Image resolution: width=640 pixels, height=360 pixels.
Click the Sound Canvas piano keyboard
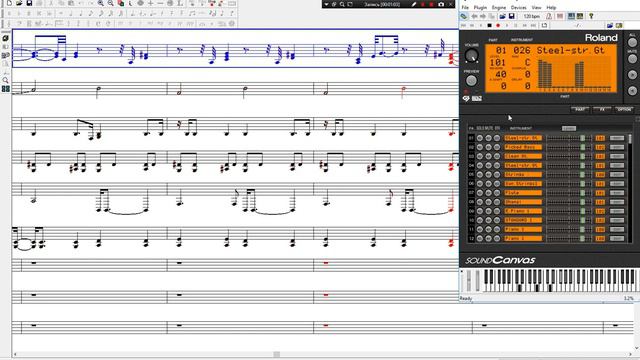click(561, 280)
